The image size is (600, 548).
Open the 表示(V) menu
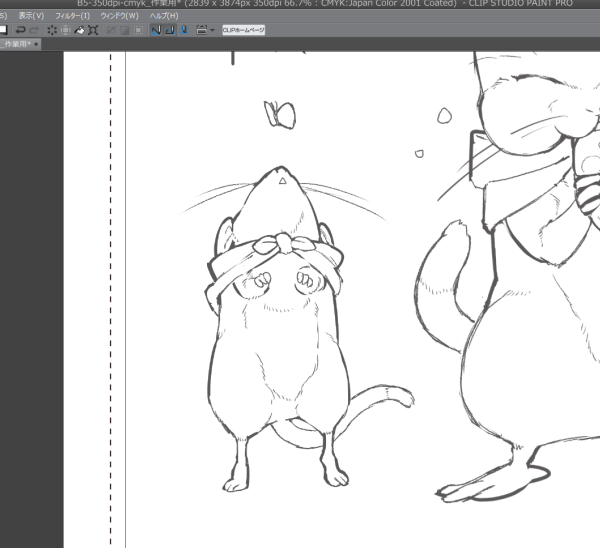tap(31, 16)
